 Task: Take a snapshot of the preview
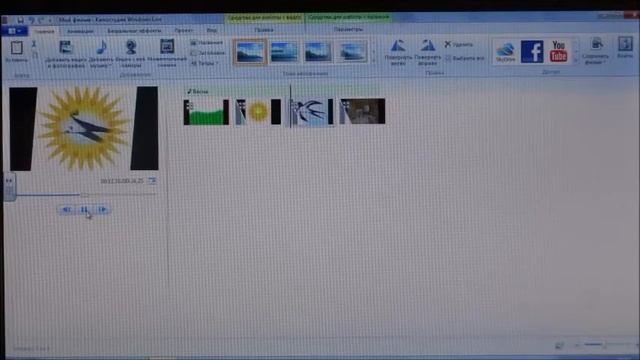pyautogui.click(x=167, y=53)
